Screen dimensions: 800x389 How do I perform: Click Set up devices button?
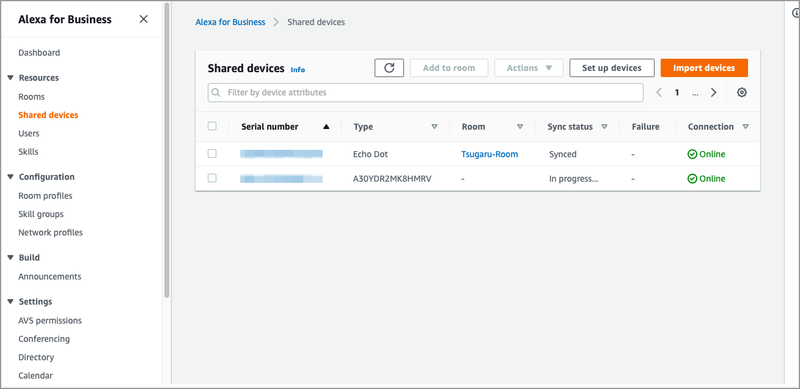[612, 68]
